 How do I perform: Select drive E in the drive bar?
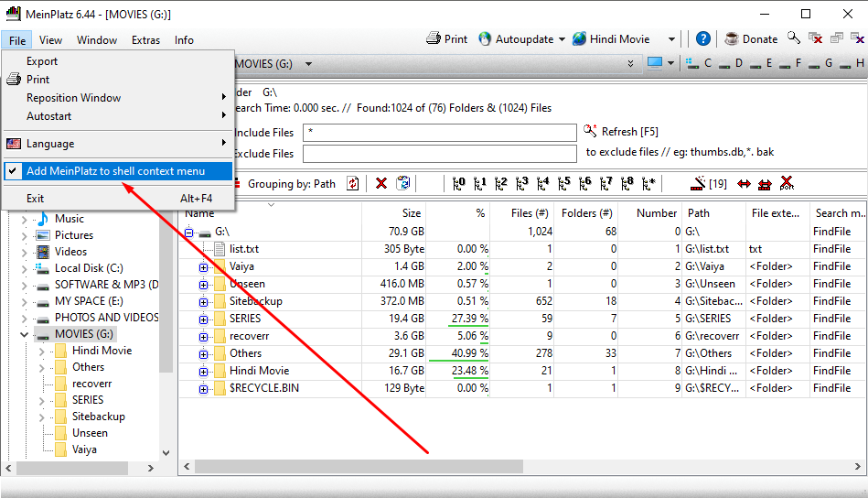coord(761,63)
